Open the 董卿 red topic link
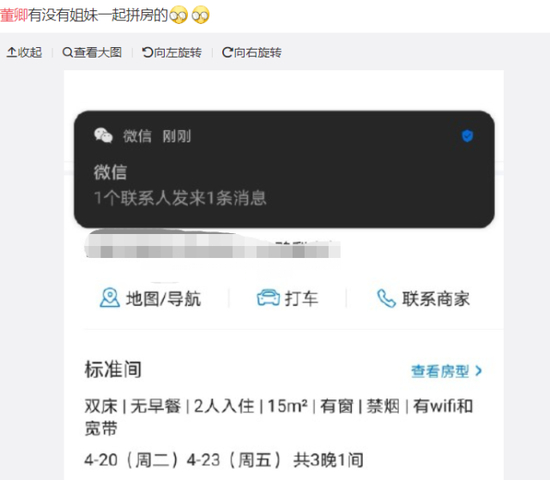This screenshot has height=480, width=550. 14,15
